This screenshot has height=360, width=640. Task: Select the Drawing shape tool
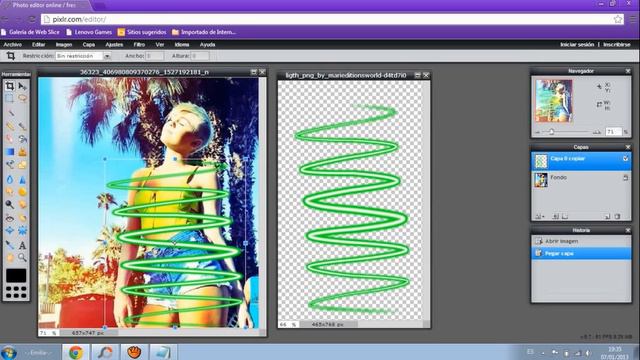(22, 165)
